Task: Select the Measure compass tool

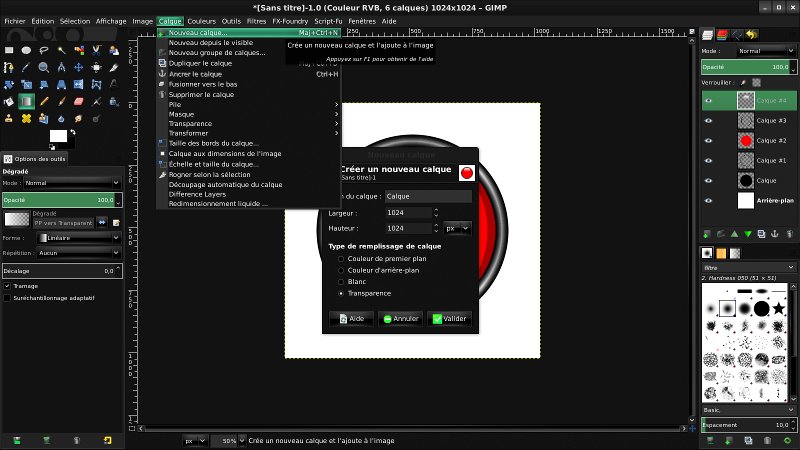Action: pos(61,67)
